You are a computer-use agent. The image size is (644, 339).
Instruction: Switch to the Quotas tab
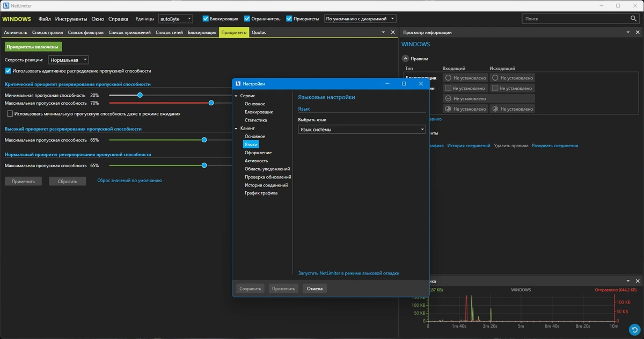coord(259,32)
